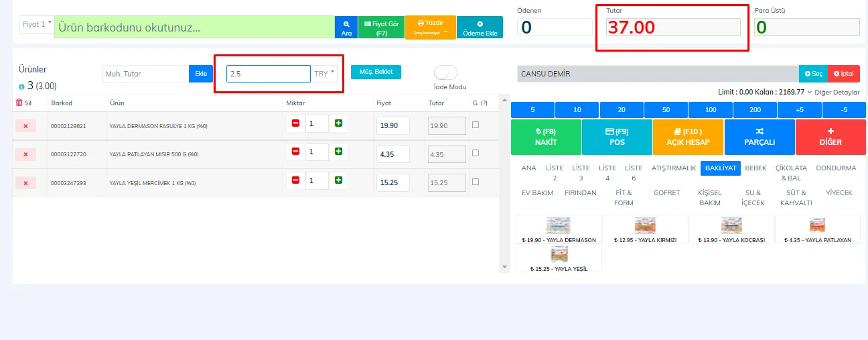Viewport: 868px width, 340px height.
Task: Click the Ekle add amount button
Action: click(x=201, y=74)
